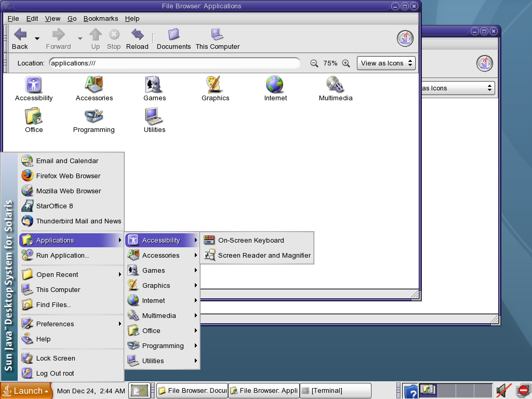The height and width of the screenshot is (399, 532).
Task: Launch Firefox Web Browser
Action: click(x=71, y=176)
